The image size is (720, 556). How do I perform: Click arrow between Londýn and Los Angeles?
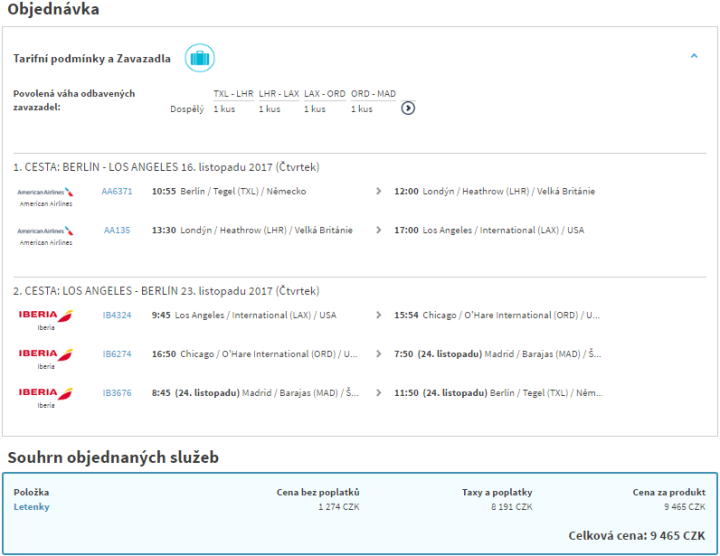[378, 230]
